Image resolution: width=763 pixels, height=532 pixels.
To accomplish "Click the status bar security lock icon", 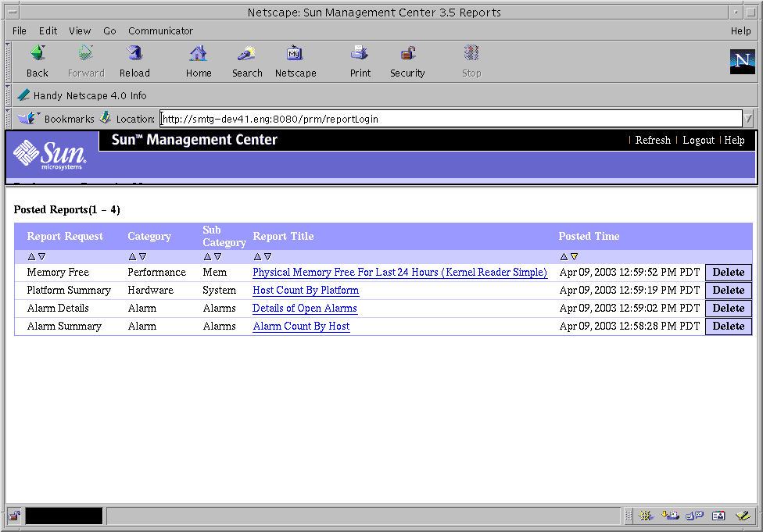I will tap(15, 516).
